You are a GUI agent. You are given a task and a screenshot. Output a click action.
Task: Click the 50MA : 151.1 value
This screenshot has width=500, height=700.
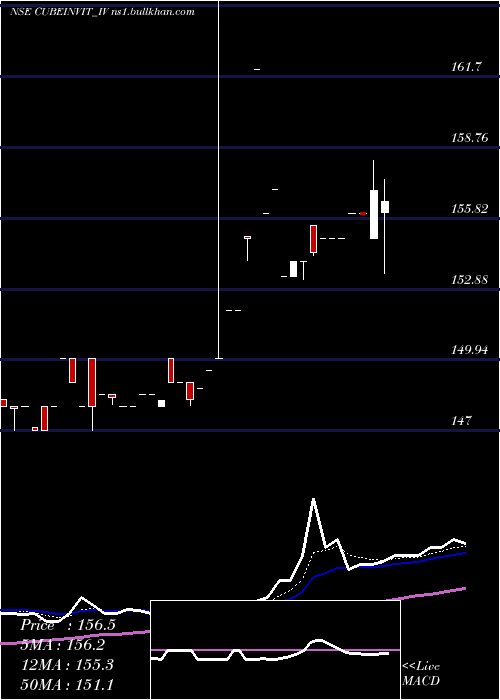(67, 684)
